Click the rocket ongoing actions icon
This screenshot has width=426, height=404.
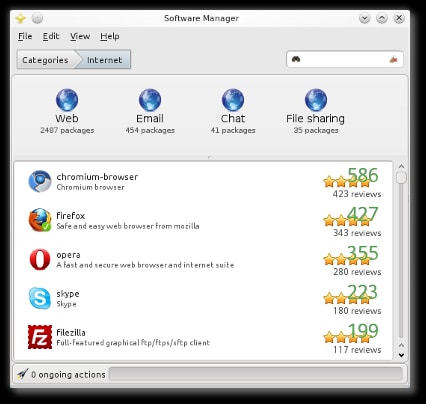[x=22, y=374]
